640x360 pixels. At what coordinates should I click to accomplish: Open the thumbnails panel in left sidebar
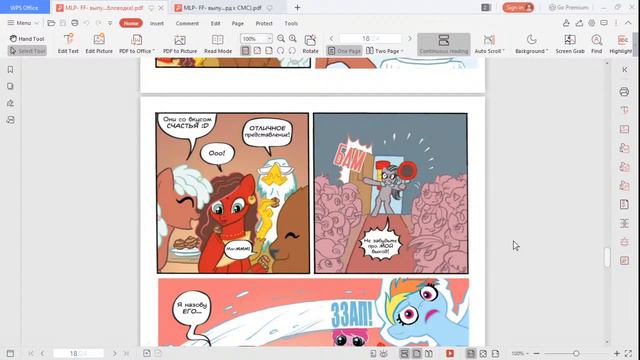[10, 87]
